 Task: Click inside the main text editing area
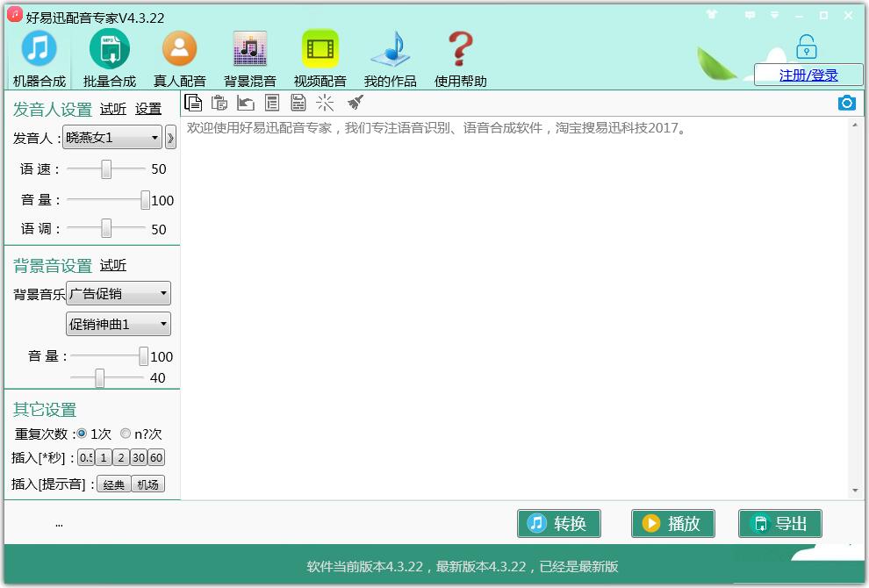[513, 307]
